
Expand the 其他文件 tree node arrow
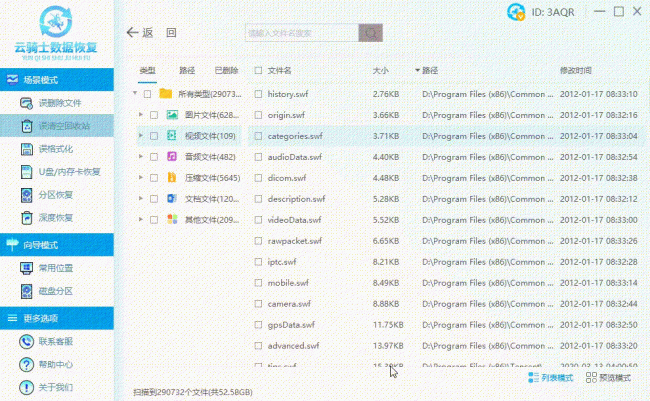[x=141, y=219]
